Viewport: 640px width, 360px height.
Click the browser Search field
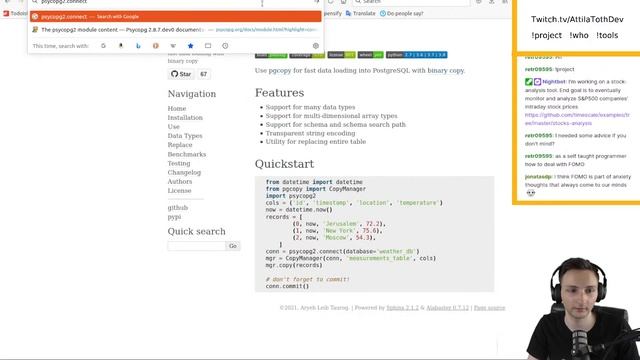click(411, 2)
